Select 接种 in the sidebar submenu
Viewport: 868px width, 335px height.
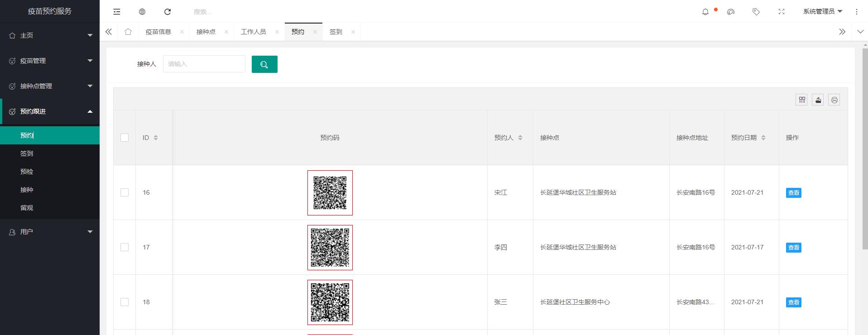point(50,190)
